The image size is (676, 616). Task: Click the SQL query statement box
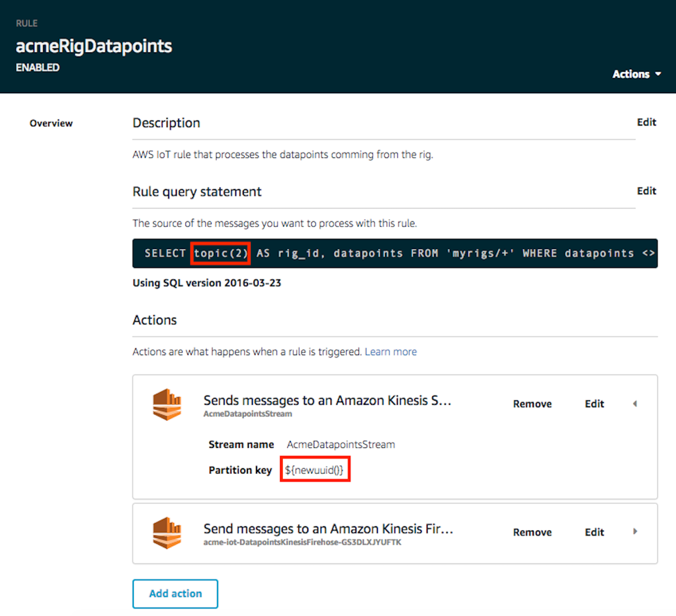point(395,253)
